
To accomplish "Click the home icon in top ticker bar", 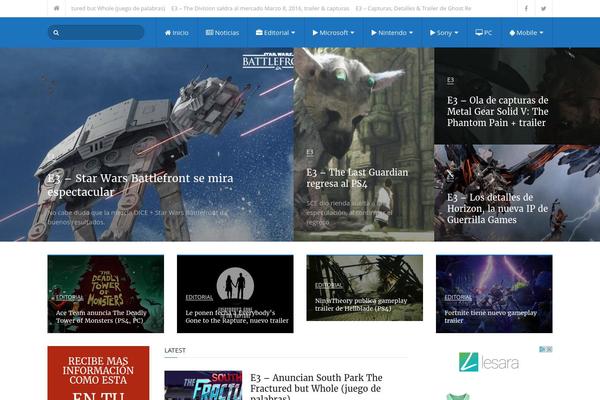I will pos(56,8).
